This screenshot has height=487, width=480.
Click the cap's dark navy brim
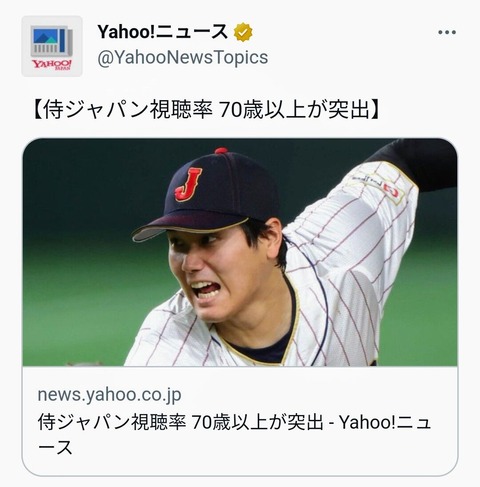(188, 228)
